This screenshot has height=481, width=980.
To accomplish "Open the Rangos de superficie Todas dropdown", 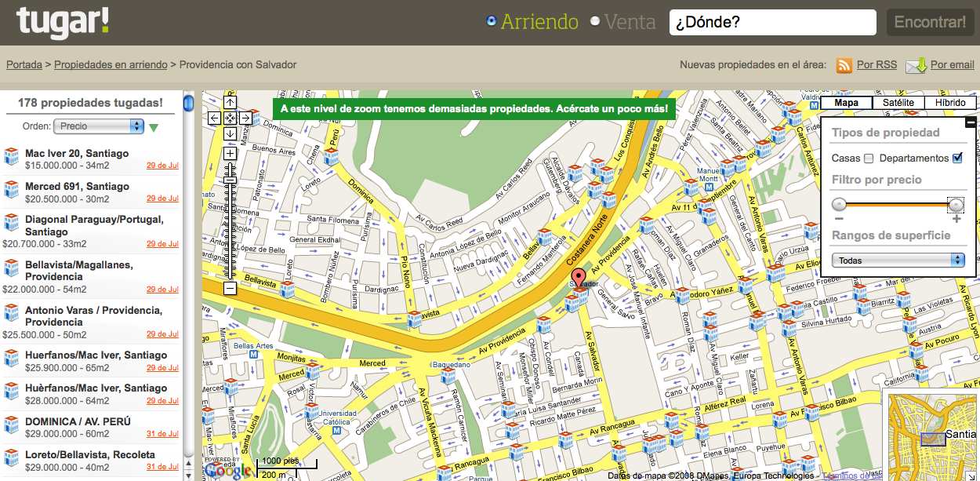I will tap(898, 261).
